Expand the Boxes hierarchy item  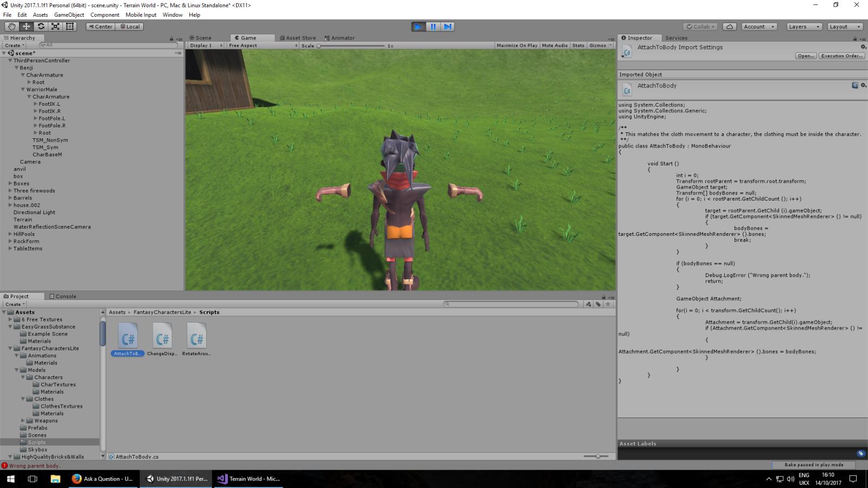click(x=10, y=183)
